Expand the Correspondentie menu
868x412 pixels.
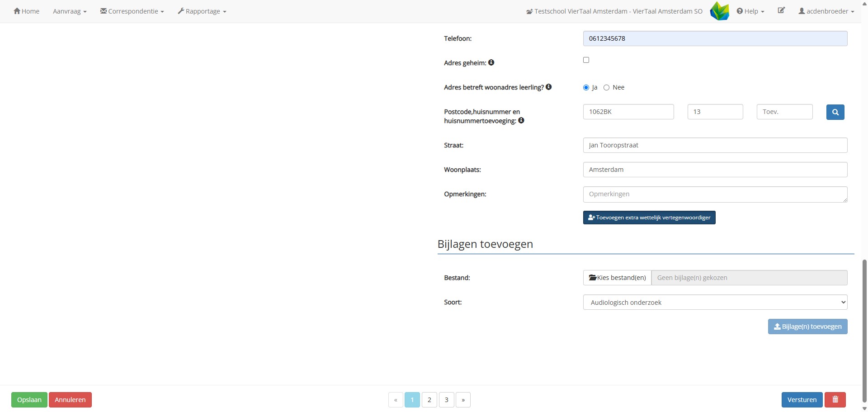pyautogui.click(x=132, y=11)
